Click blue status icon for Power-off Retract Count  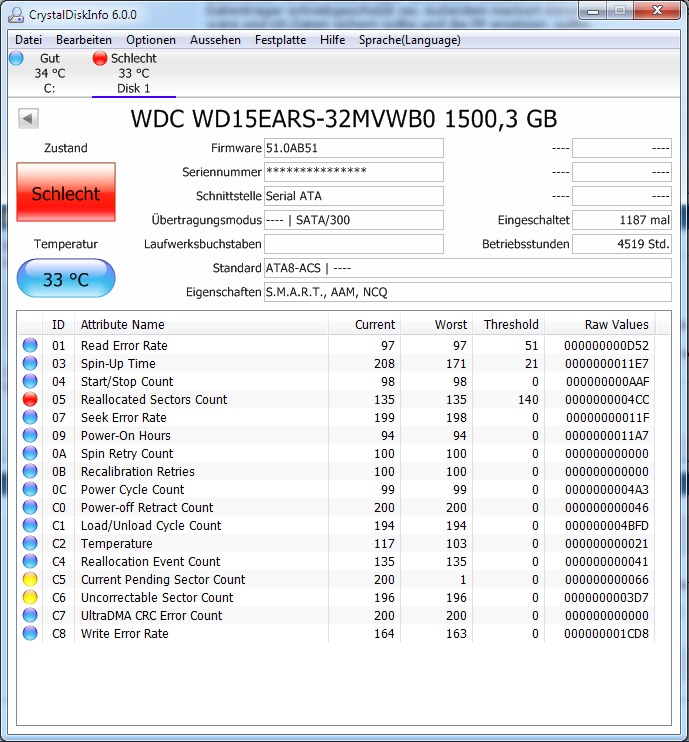(30, 507)
